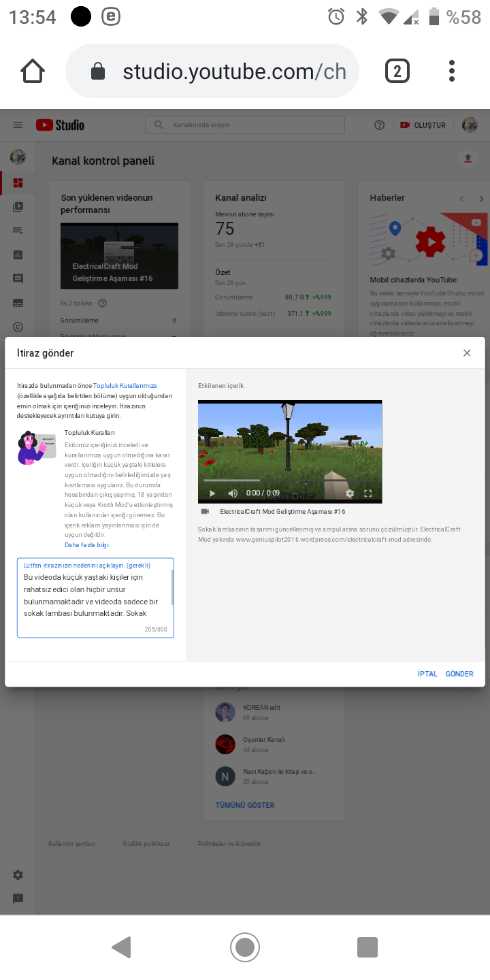Click the GÖNDER submit button
Image resolution: width=490 pixels, height=980 pixels.
pyautogui.click(x=459, y=674)
